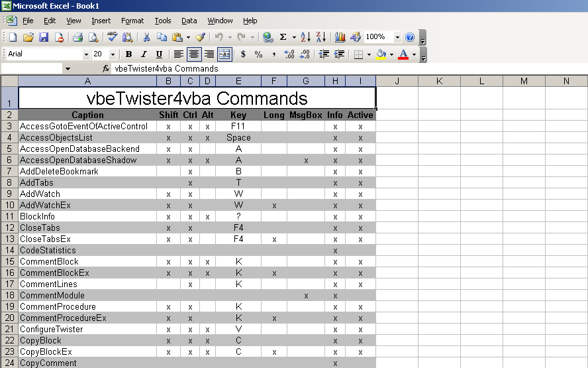
Task: Click the Print icon
Action: [x=77, y=37]
